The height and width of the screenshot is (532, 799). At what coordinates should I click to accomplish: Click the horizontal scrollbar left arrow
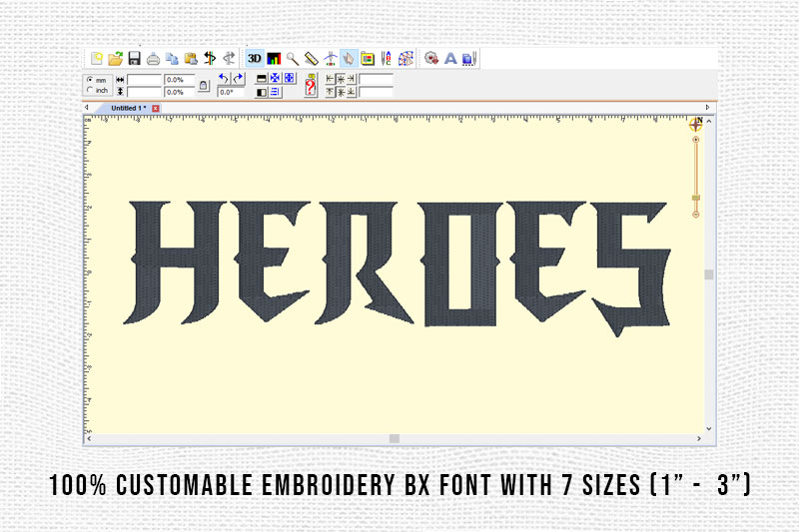pos(89,438)
